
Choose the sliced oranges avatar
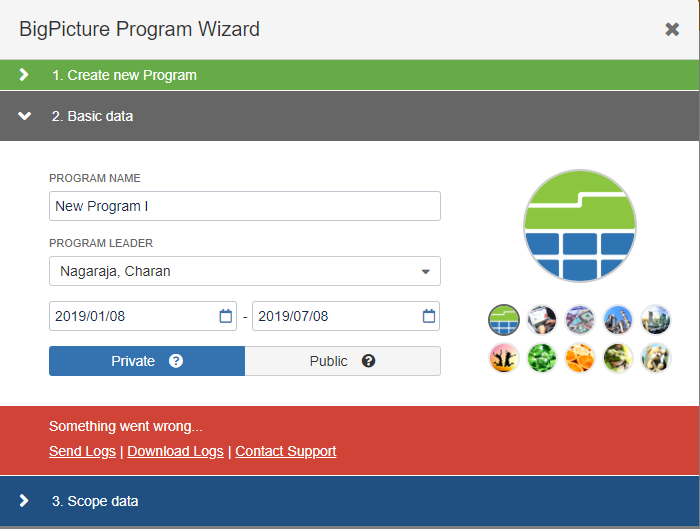coord(580,358)
